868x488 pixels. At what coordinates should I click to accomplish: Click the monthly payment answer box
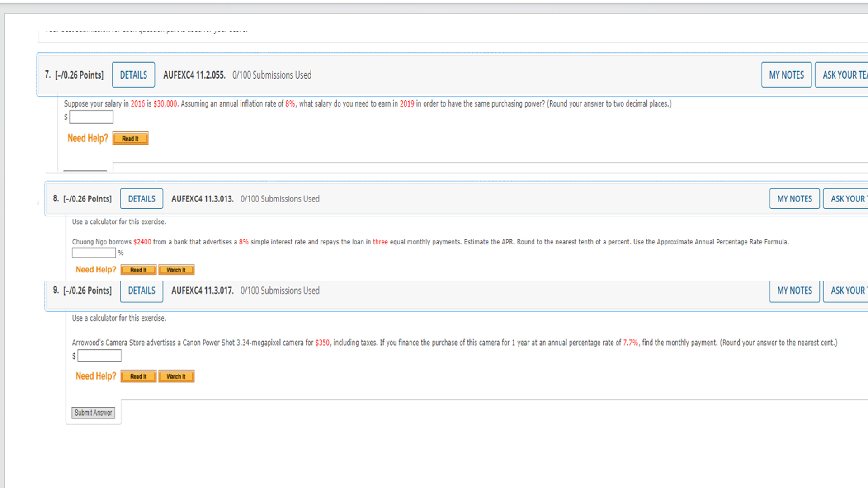99,356
